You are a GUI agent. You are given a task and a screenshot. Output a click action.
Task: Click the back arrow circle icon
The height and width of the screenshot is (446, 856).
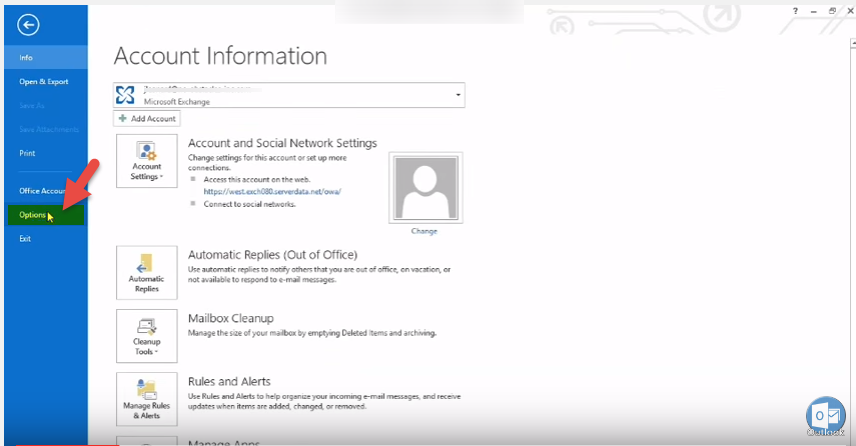[28, 25]
